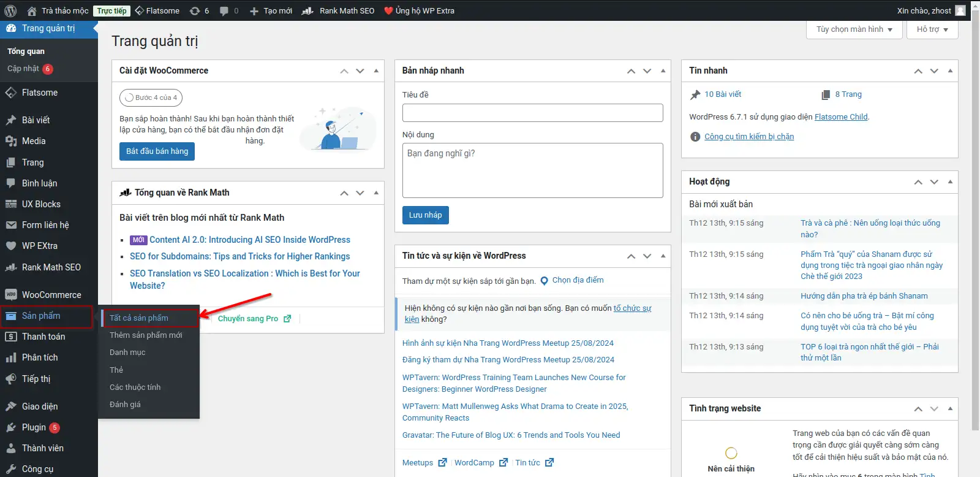980x477 pixels.
Task: Focus the Nội dung draft textarea
Action: point(532,170)
